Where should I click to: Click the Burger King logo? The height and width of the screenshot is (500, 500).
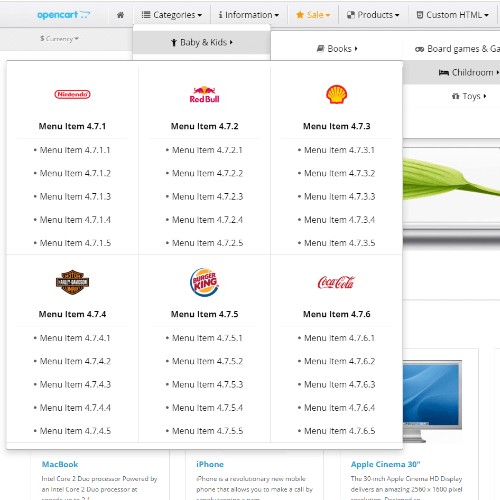click(204, 282)
